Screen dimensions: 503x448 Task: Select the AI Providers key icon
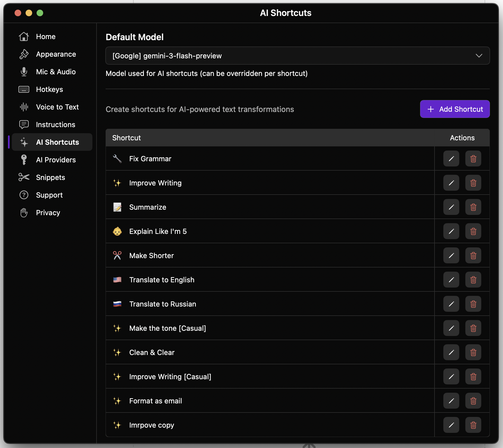pyautogui.click(x=24, y=160)
